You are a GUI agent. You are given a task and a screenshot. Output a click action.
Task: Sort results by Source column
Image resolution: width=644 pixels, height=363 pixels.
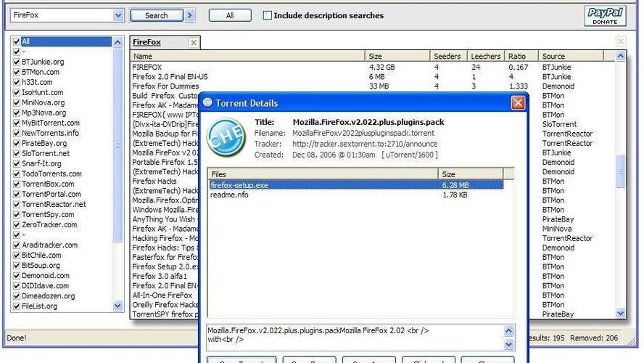(571, 57)
